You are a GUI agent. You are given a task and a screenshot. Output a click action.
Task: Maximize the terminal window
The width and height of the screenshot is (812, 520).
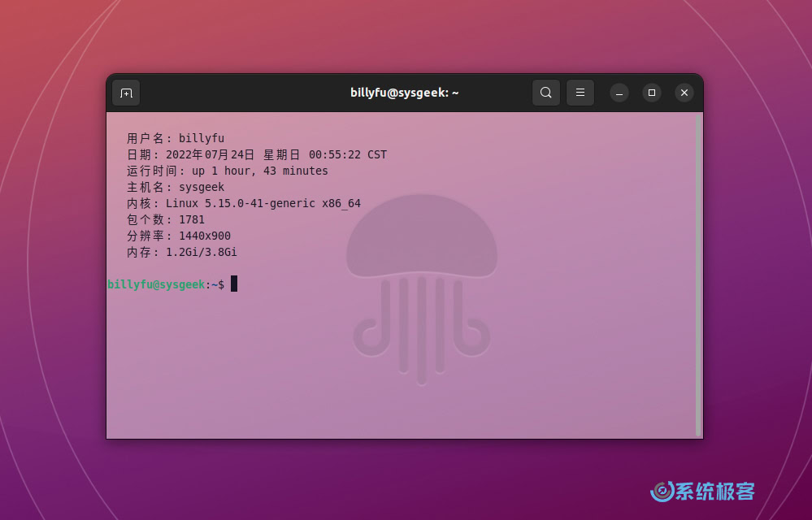[x=651, y=93]
